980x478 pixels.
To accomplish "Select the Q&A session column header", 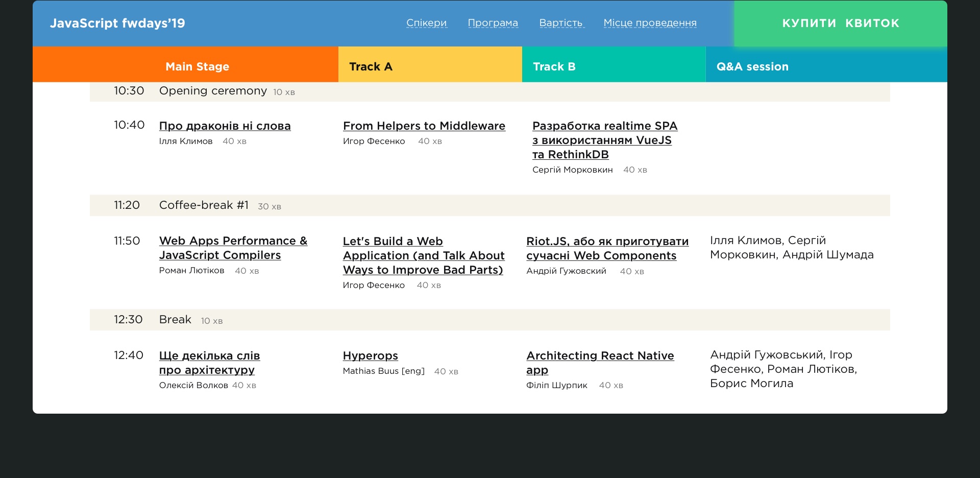I will point(826,64).
